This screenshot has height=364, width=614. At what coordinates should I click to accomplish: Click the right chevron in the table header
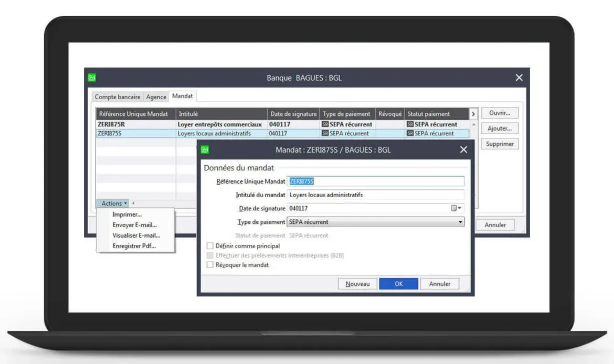pyautogui.click(x=473, y=114)
